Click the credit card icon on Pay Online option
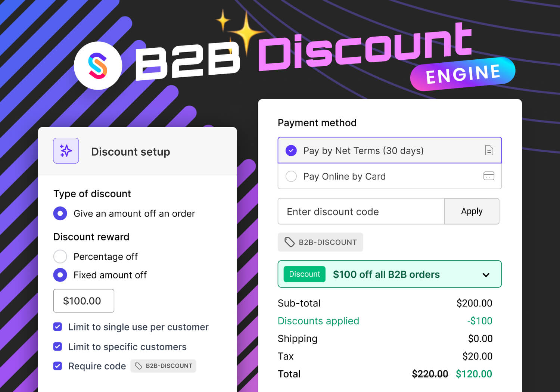Screen dimensions: 560x392 point(489,176)
